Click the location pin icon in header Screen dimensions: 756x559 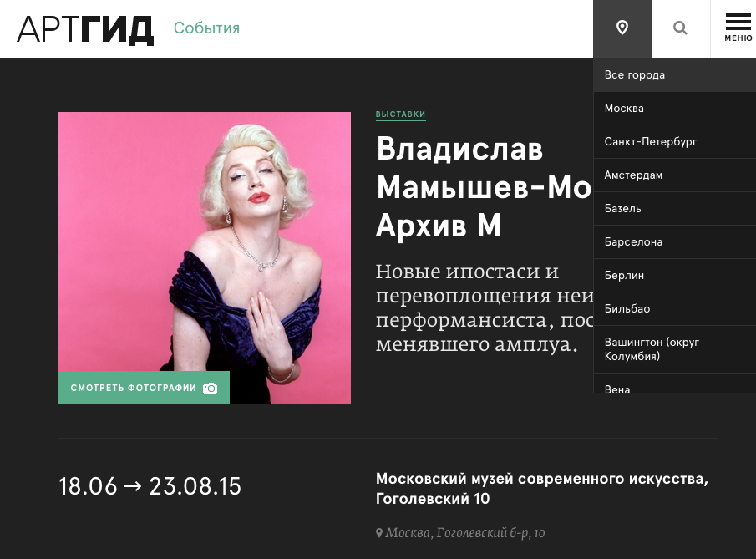(x=622, y=28)
